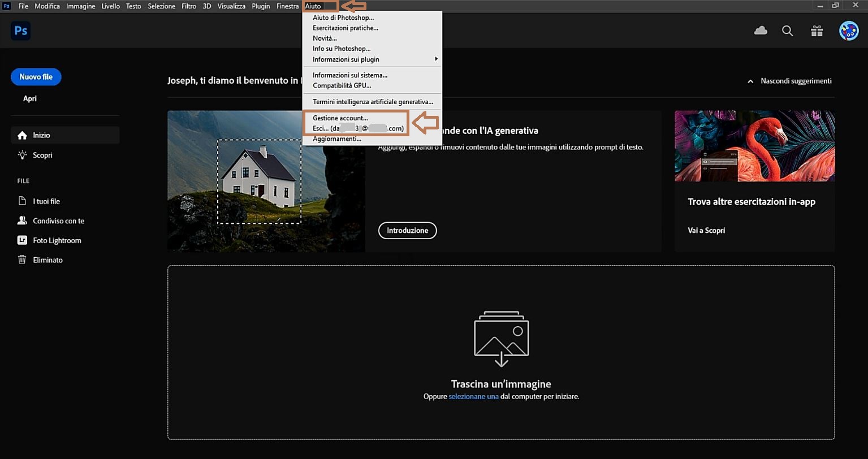Open the 3D menu

(207, 6)
